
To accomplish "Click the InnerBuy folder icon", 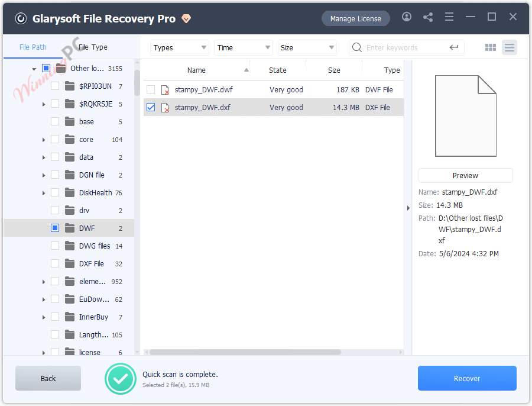I will [70, 317].
